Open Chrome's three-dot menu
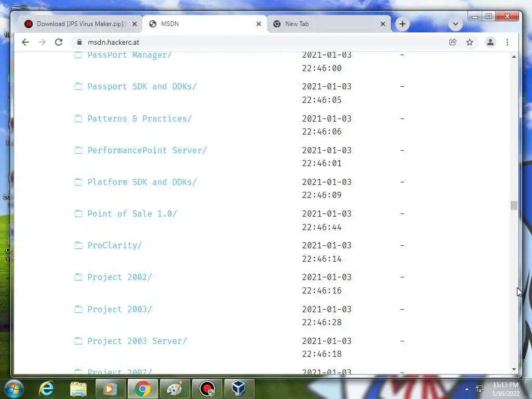Image resolution: width=532 pixels, height=399 pixels. tap(507, 42)
